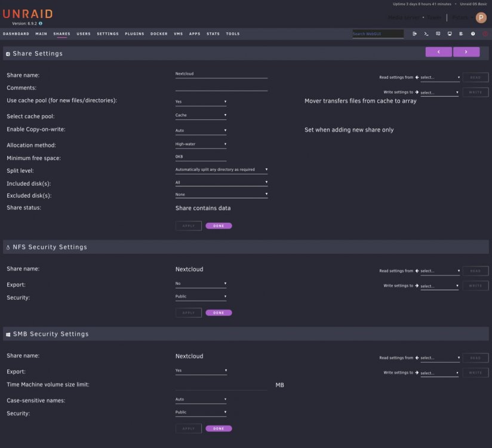Viewport: 492px width, 448px height.
Task: Open the Dashboard menu
Action: click(x=16, y=33)
